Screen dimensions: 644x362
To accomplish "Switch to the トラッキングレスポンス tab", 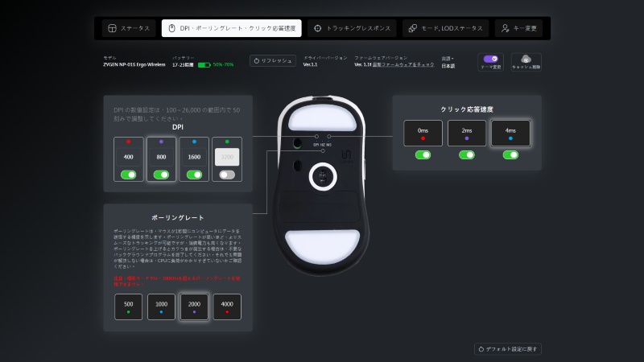I will 353,28.
